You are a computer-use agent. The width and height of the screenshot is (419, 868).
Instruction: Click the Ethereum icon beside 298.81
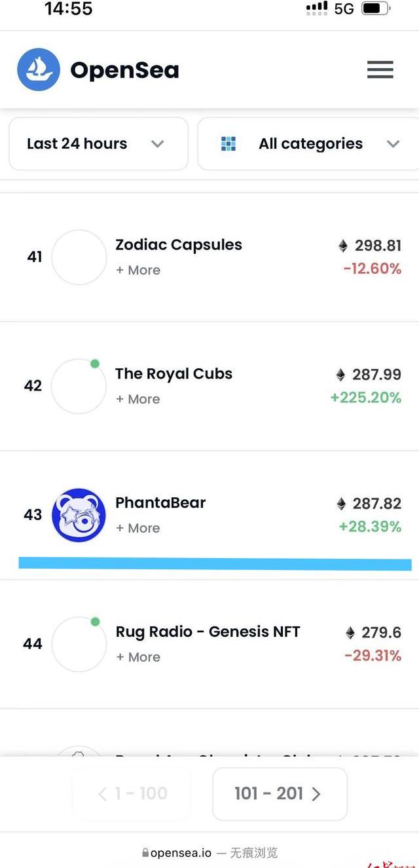[343, 246]
